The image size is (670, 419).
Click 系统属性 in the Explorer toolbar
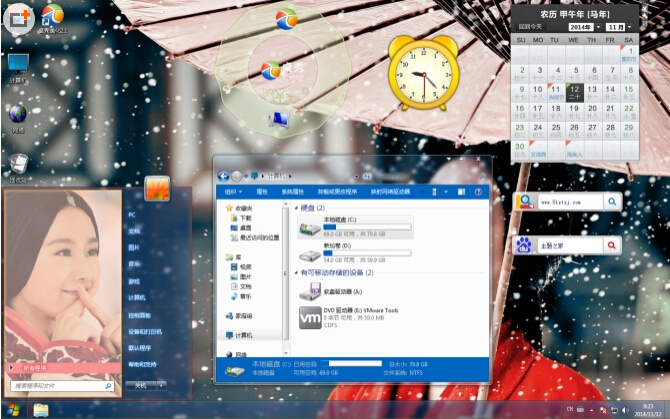click(293, 192)
